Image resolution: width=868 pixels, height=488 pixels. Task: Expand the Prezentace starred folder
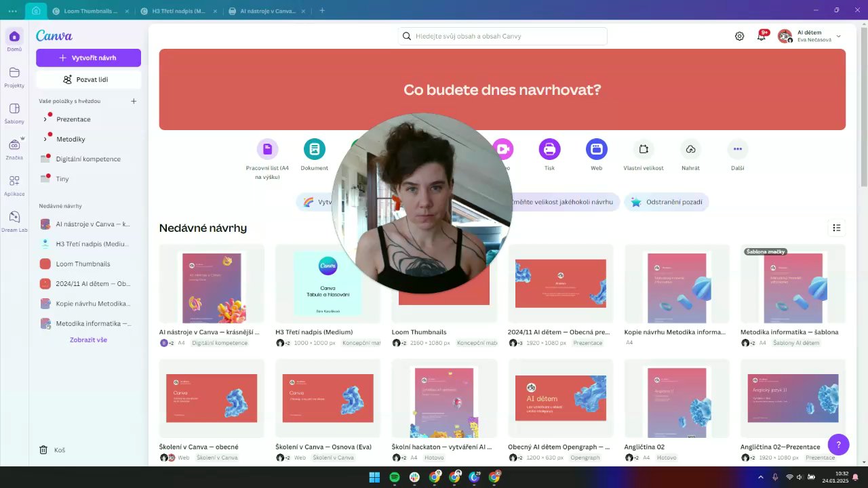[x=45, y=119]
